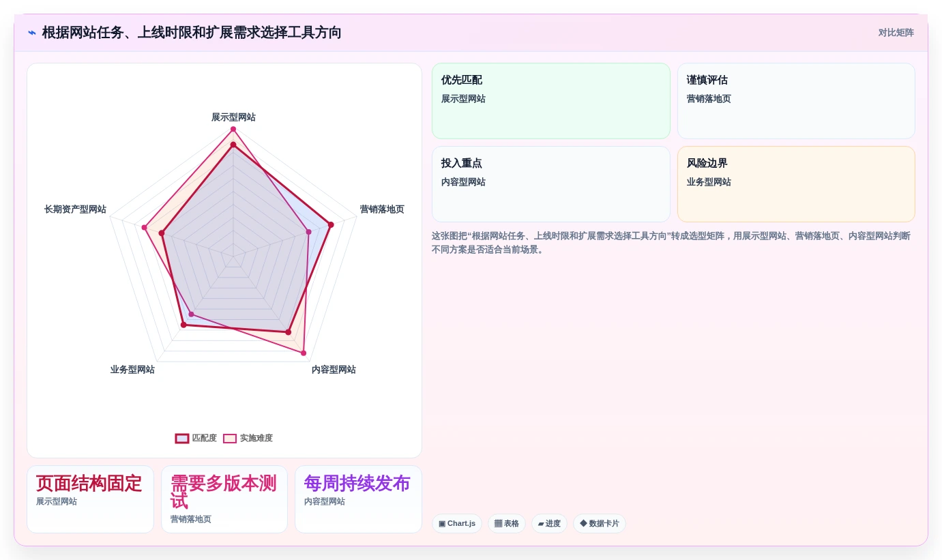Click the 营销落地页 radar axis label
942x560 pixels.
coord(382,209)
